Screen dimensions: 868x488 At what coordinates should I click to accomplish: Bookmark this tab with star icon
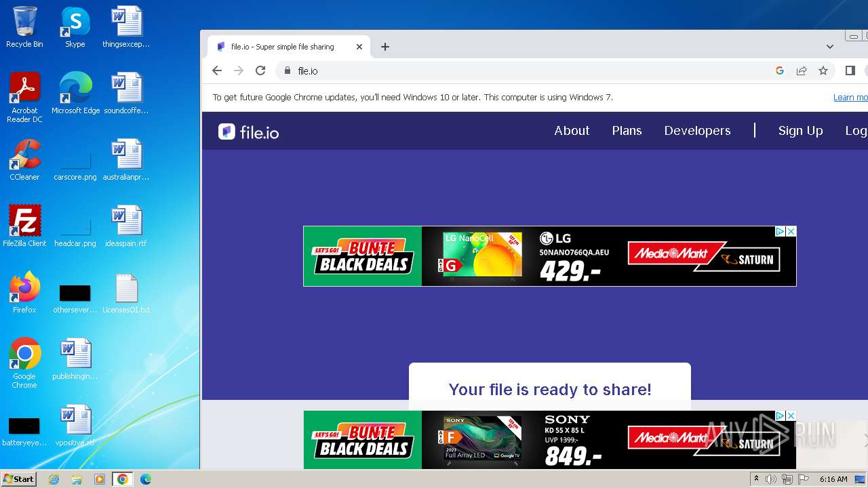pyautogui.click(x=823, y=70)
